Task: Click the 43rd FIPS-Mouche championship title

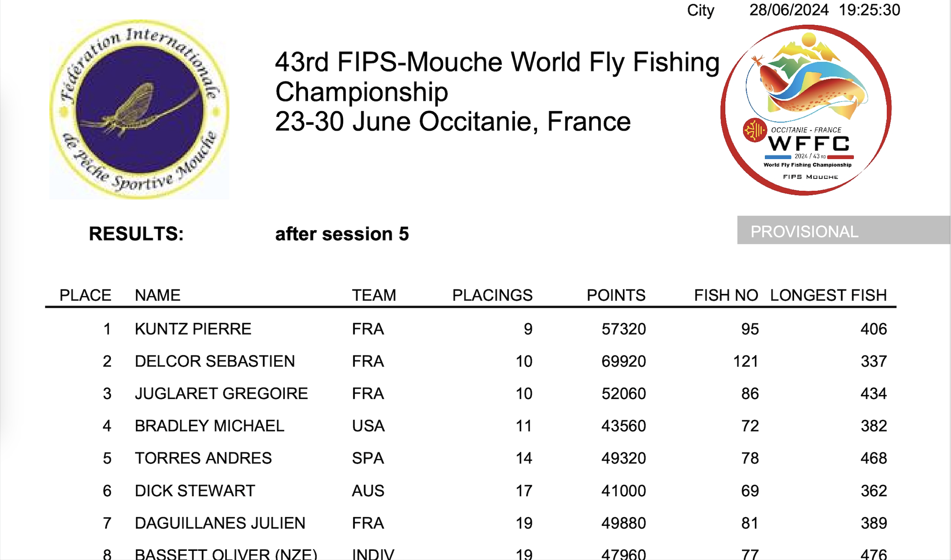Action: click(x=497, y=91)
